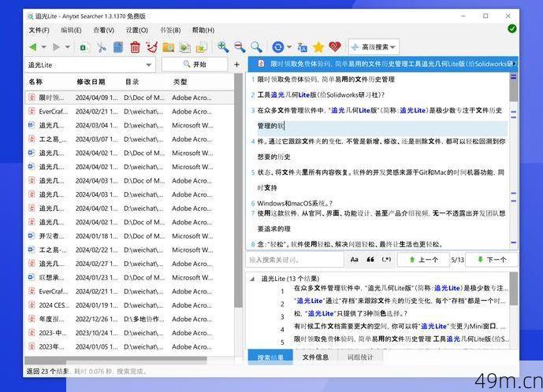Click the Excel export toolbar icon
This screenshot has width=543, height=392.
(x=85, y=47)
